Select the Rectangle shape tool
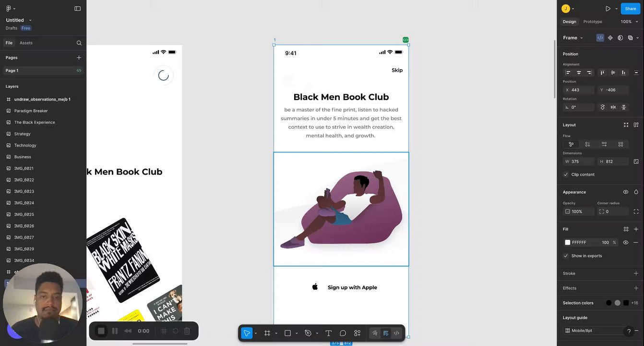This screenshot has height=346, width=644. [x=288, y=333]
